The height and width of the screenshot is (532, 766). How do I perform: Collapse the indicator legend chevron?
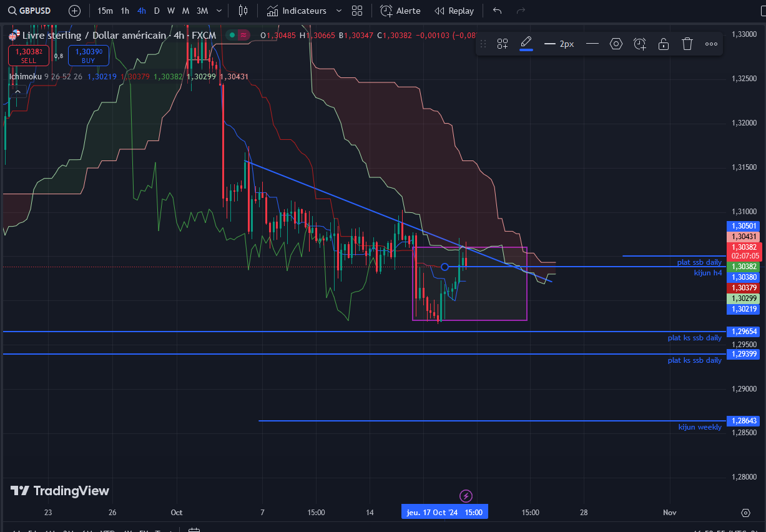pos(17,92)
